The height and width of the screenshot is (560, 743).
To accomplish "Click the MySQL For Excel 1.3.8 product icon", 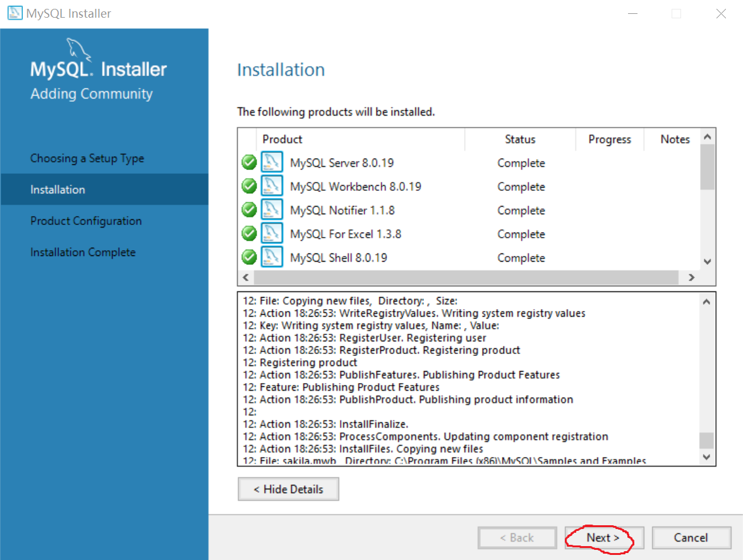I will (272, 233).
